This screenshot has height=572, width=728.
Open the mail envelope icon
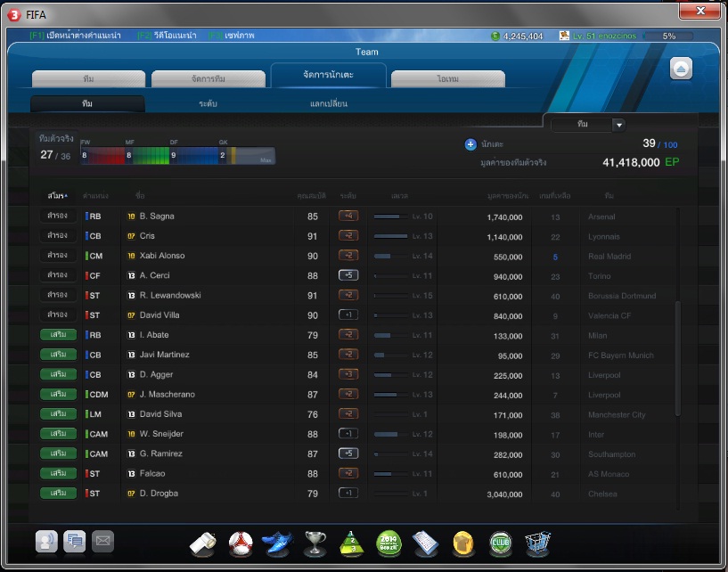point(102,542)
